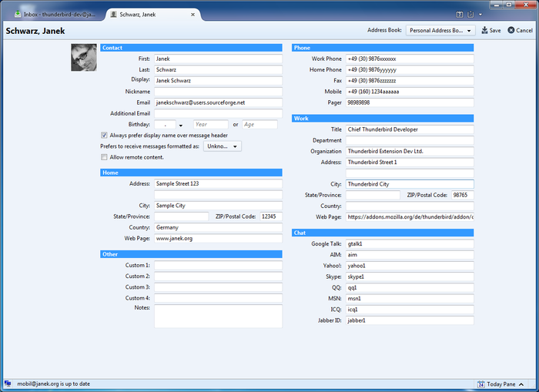
Task: Click the Home Address field Sample Street 123
Action: point(218,183)
